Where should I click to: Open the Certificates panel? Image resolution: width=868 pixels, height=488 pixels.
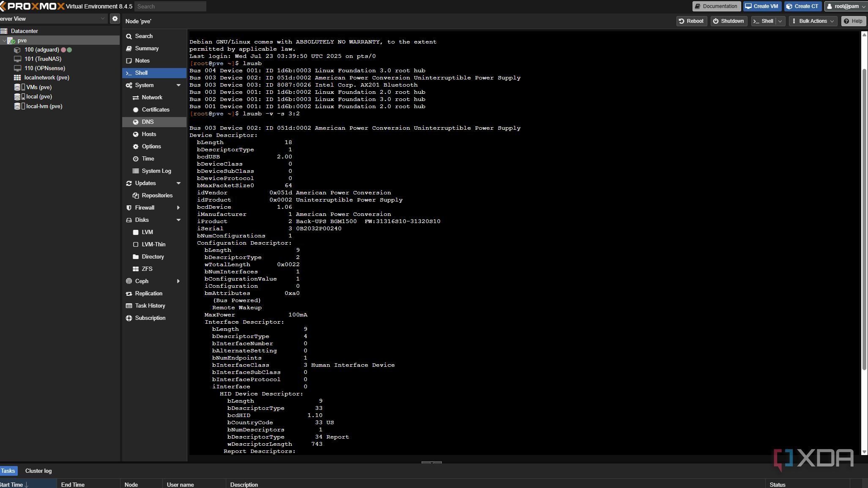pos(156,109)
